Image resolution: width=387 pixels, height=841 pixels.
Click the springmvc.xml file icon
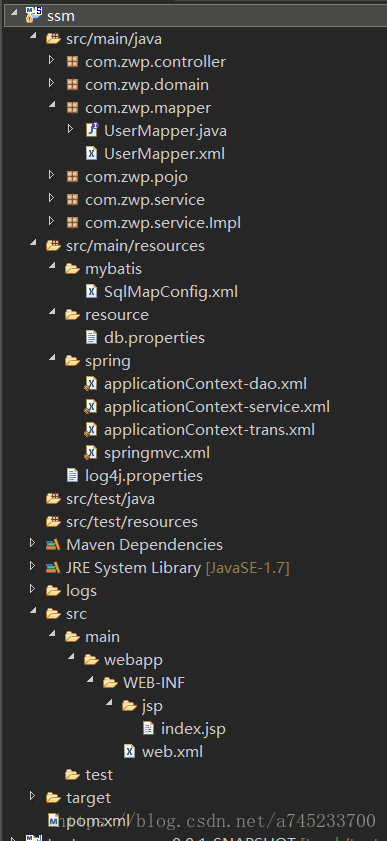(x=91, y=453)
